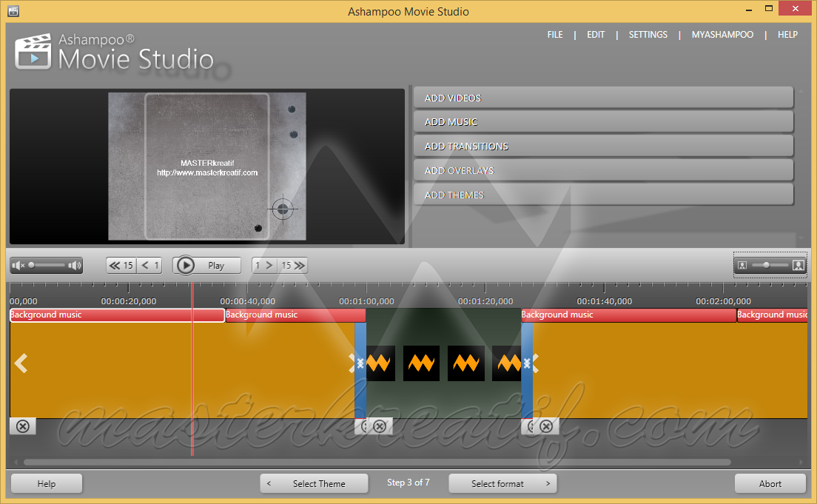Click the MASTERkreatif text in the video preview
Image resolution: width=817 pixels, height=504 pixels.
207,163
